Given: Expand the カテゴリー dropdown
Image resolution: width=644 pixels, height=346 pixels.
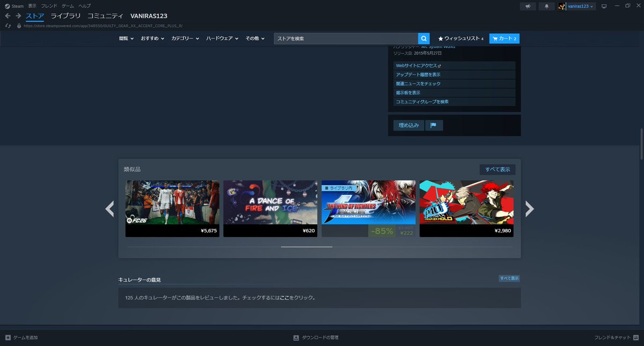Looking at the screenshot, I should point(185,39).
